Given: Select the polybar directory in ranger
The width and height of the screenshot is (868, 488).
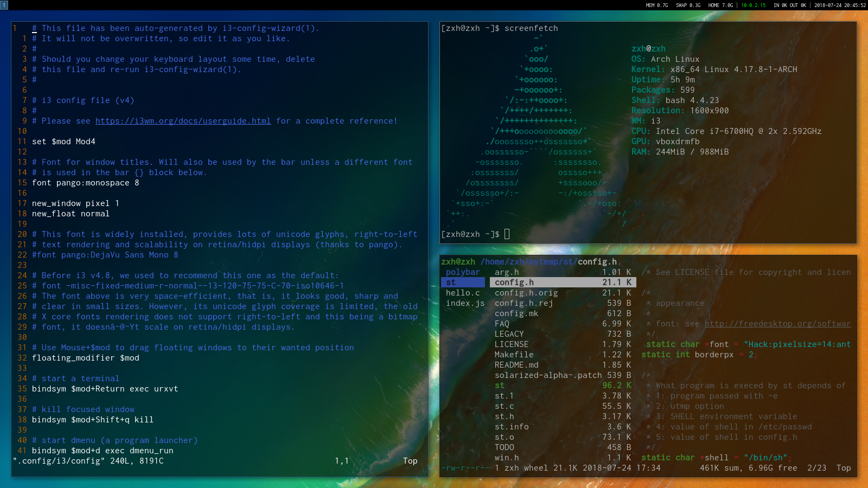Looking at the screenshot, I should [463, 272].
